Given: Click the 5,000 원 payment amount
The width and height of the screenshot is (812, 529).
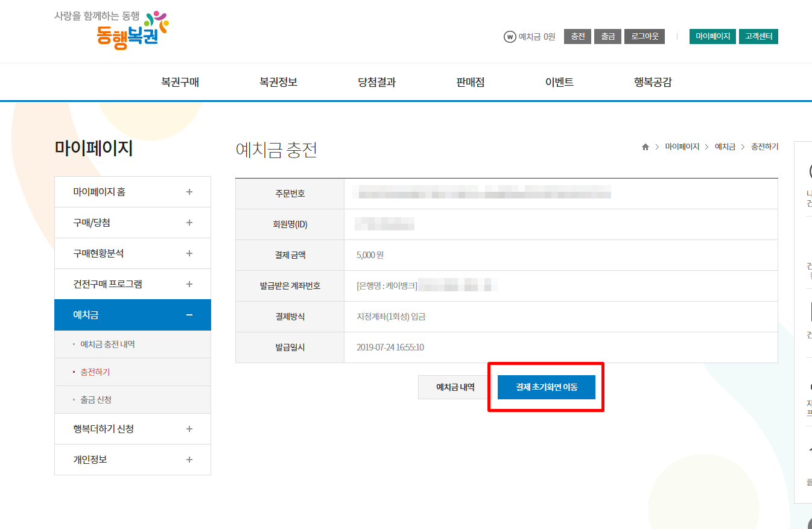Looking at the screenshot, I should (x=370, y=255).
